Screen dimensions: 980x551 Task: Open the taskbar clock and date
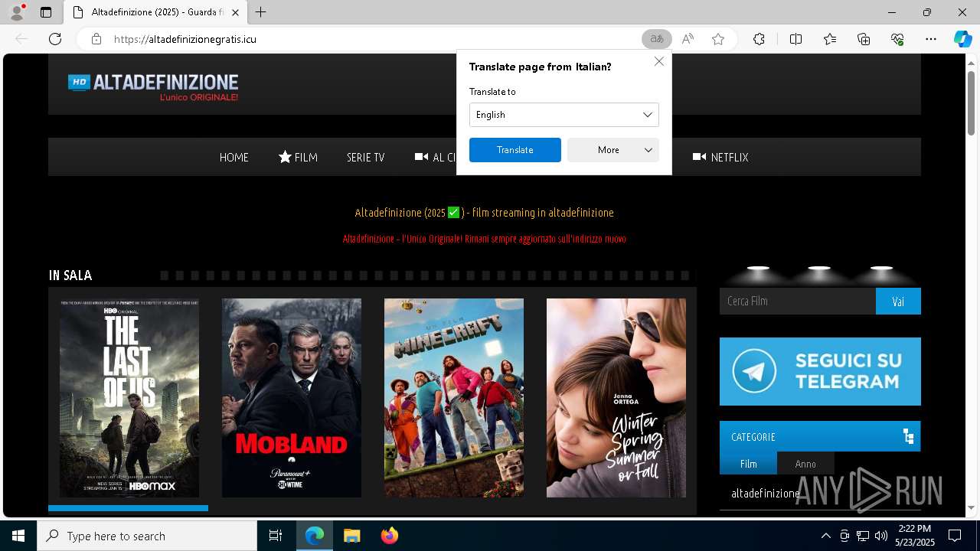(x=915, y=536)
